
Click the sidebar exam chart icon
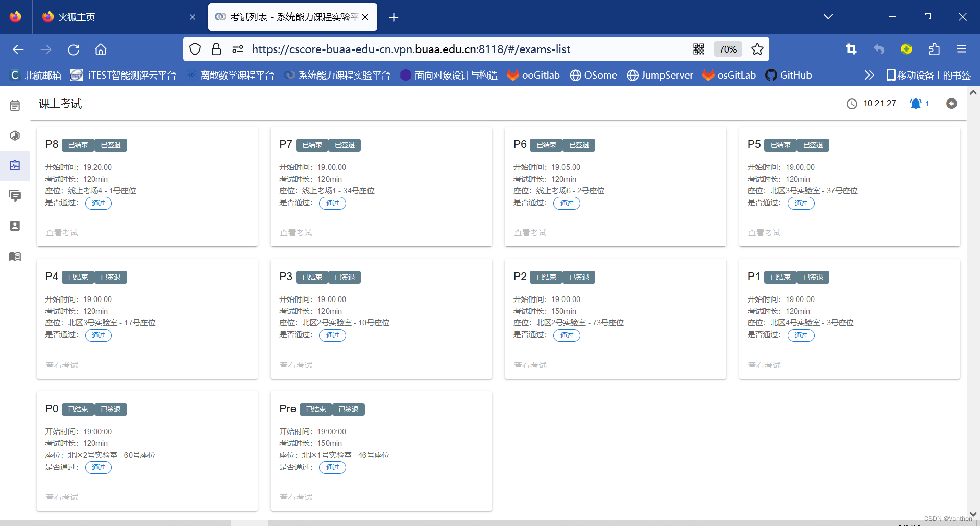pos(15,165)
